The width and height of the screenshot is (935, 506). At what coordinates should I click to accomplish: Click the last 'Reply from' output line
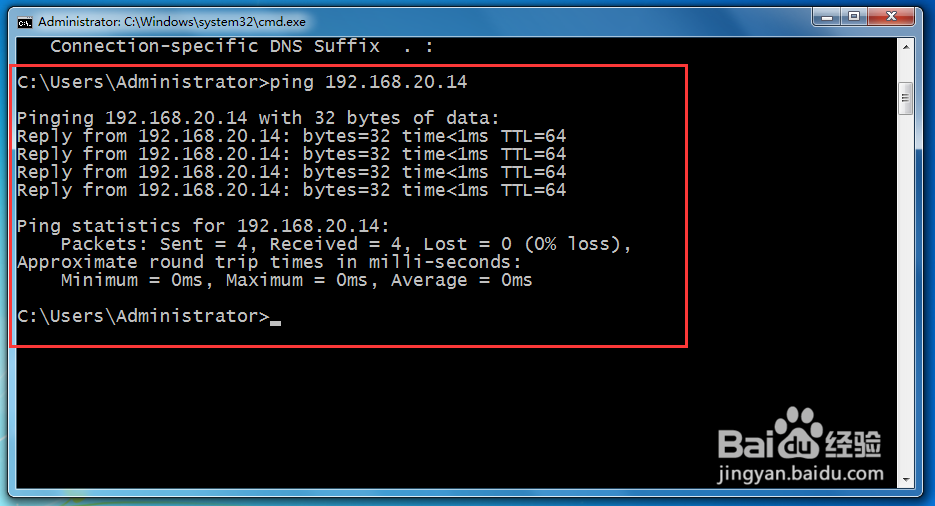[291, 190]
